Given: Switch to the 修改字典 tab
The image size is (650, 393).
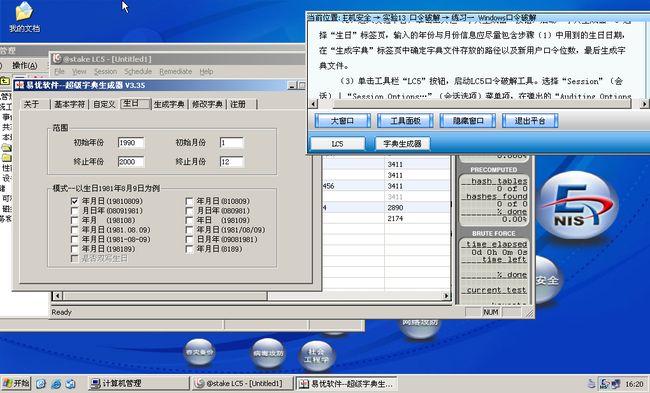Looking at the screenshot, I should [207, 104].
